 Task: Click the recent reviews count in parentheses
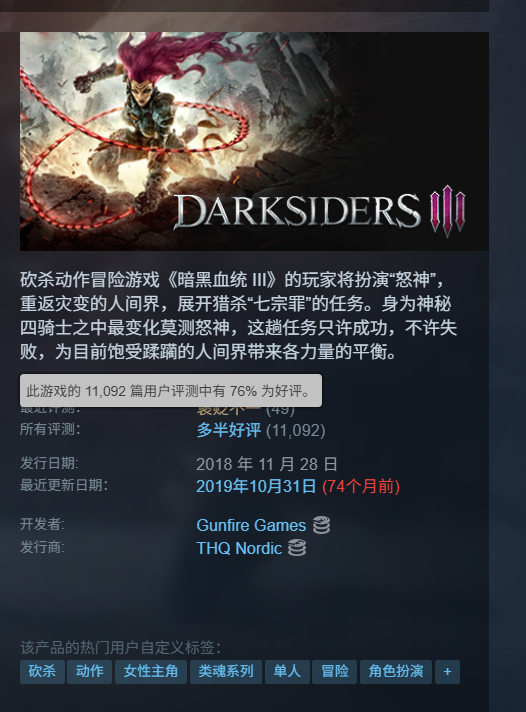[280, 410]
